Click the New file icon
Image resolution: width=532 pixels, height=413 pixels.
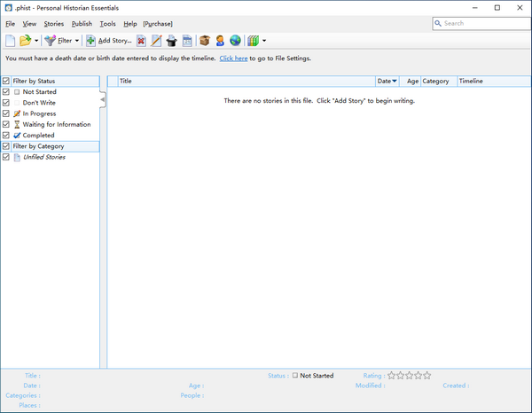click(11, 41)
